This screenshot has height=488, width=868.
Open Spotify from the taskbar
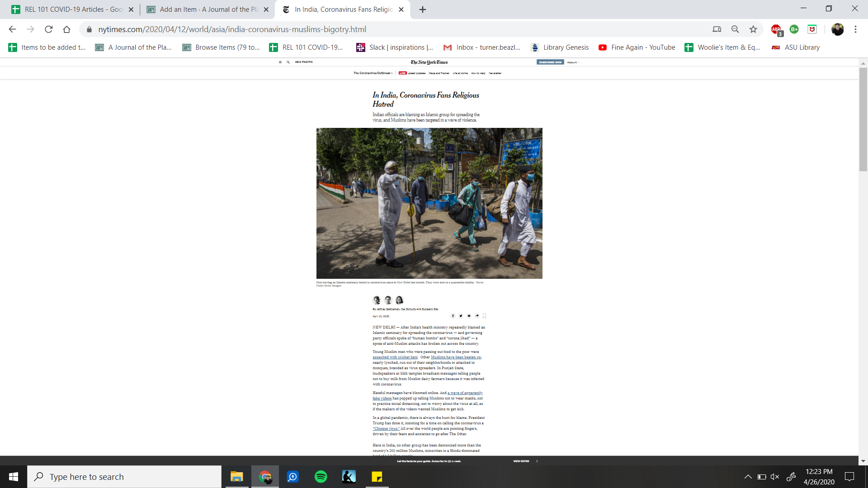[x=321, y=477]
